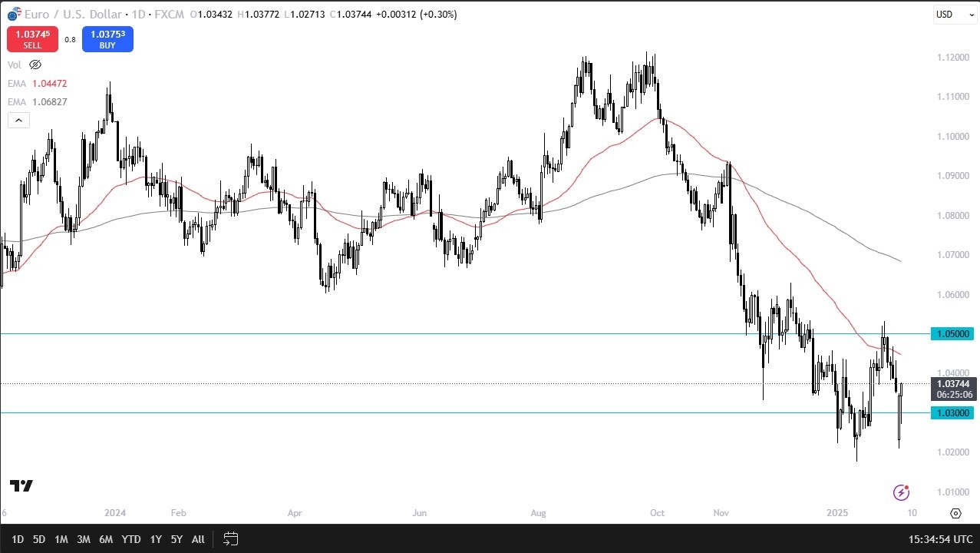This screenshot has height=553, width=980.
Task: Collapse the legend with the up chevron
Action: click(x=18, y=120)
